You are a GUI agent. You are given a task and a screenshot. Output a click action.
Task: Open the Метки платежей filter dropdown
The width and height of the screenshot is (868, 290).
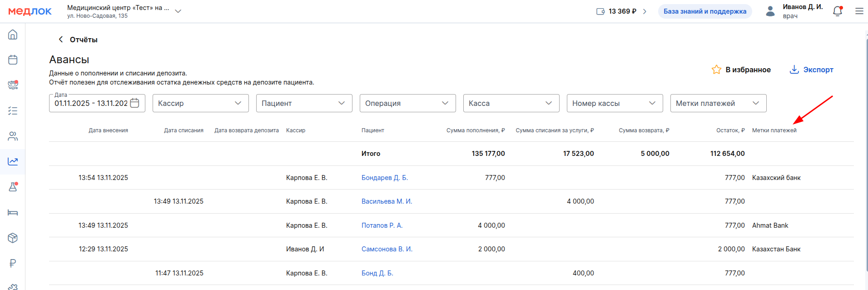718,103
